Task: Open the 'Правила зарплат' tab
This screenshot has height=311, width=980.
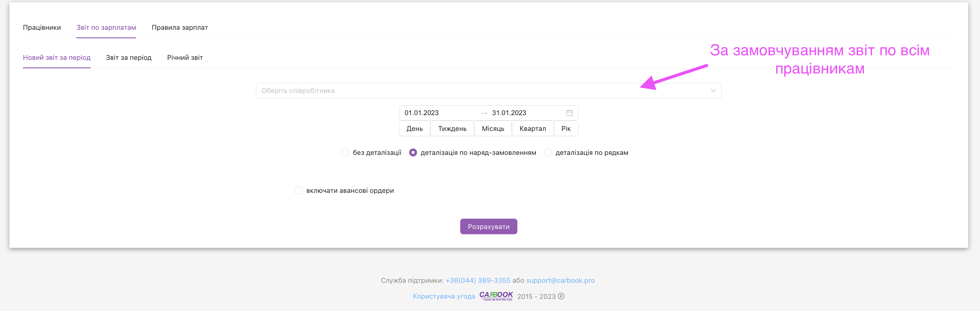Action: 180,27
